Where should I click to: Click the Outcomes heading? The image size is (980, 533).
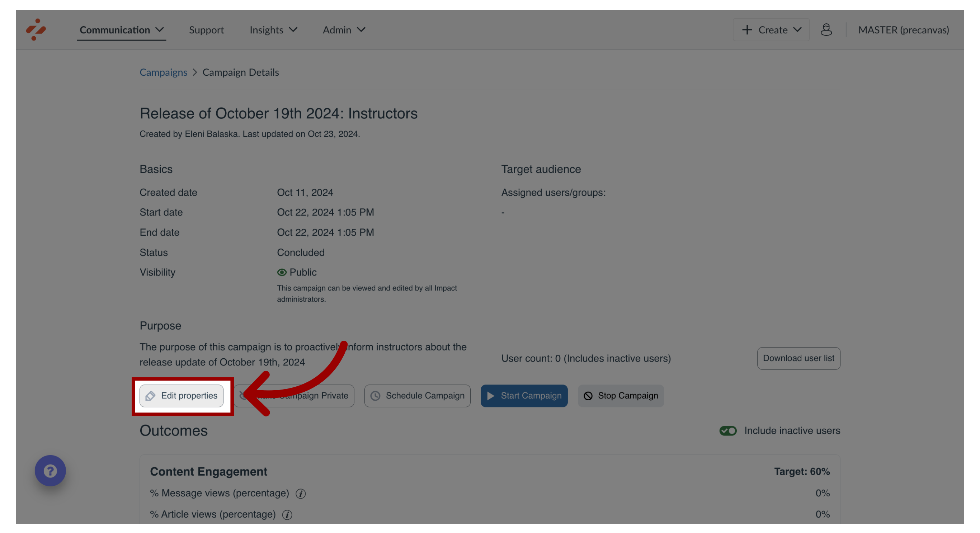(x=174, y=431)
